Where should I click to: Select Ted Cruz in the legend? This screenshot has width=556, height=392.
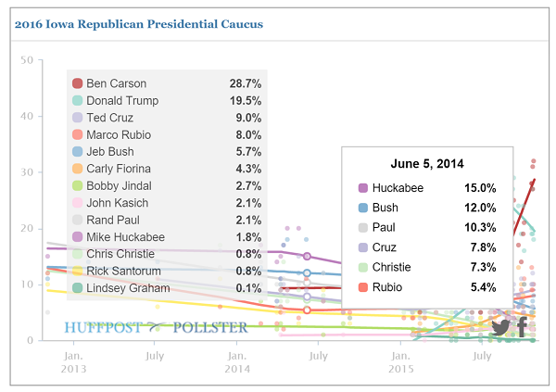[x=167, y=118]
